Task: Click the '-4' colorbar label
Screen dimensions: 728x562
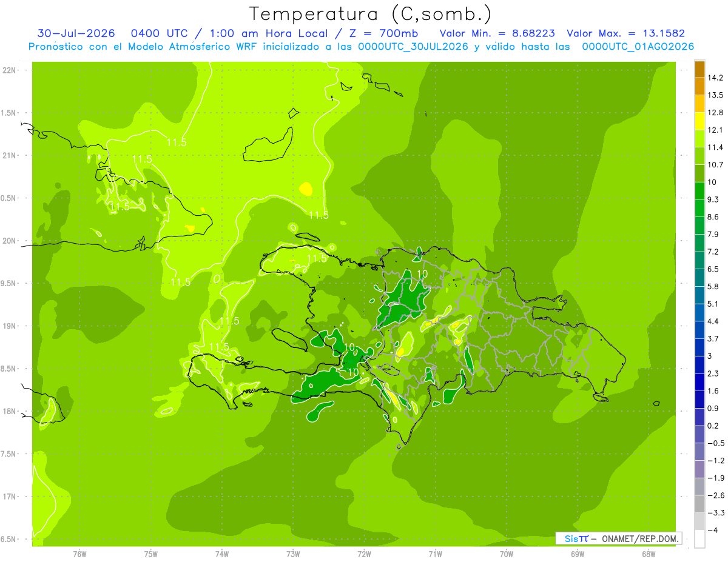Action: 713,530
